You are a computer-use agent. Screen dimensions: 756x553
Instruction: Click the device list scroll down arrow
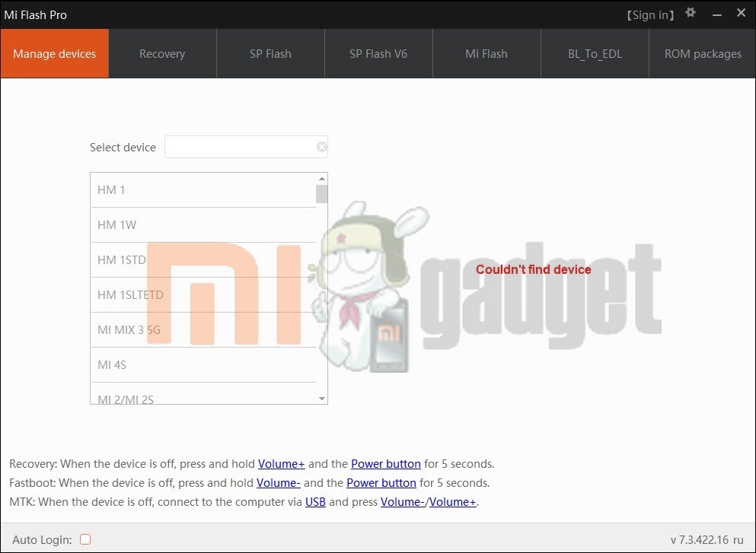tap(321, 399)
